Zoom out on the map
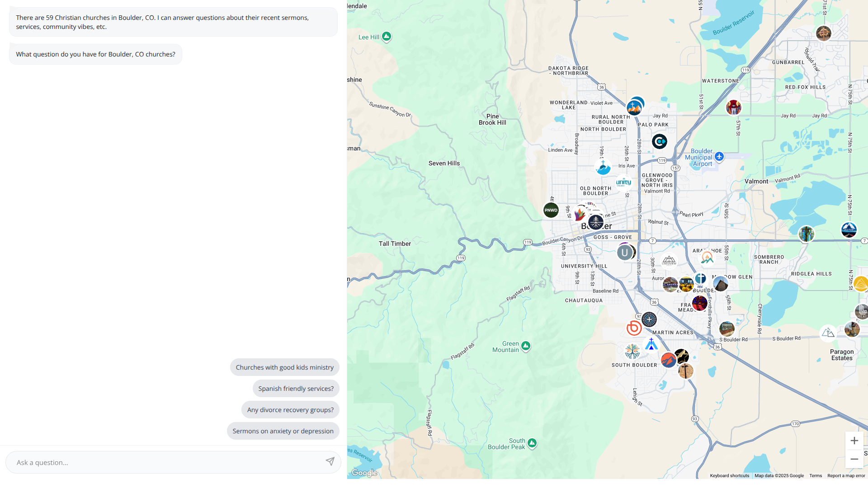This screenshot has height=488, width=868. click(x=854, y=459)
